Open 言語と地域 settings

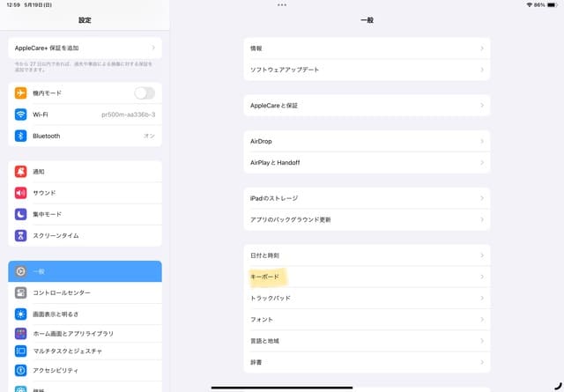(x=367, y=341)
